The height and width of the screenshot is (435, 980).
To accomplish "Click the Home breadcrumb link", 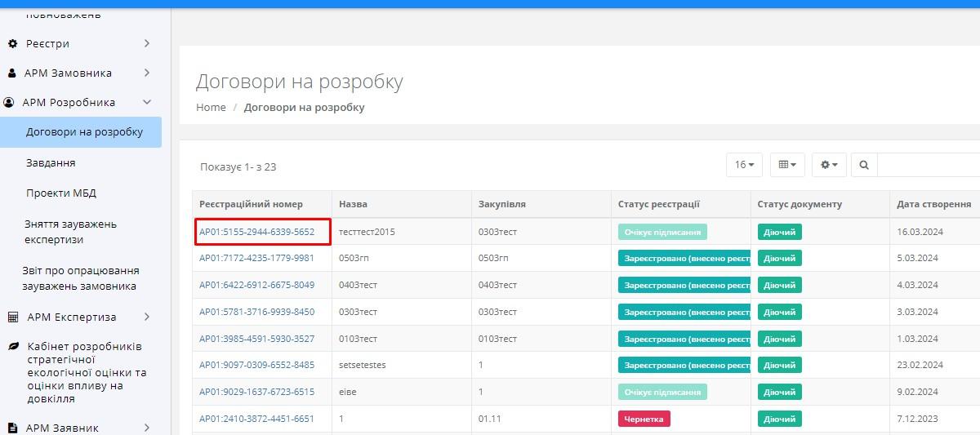I will click(x=211, y=107).
